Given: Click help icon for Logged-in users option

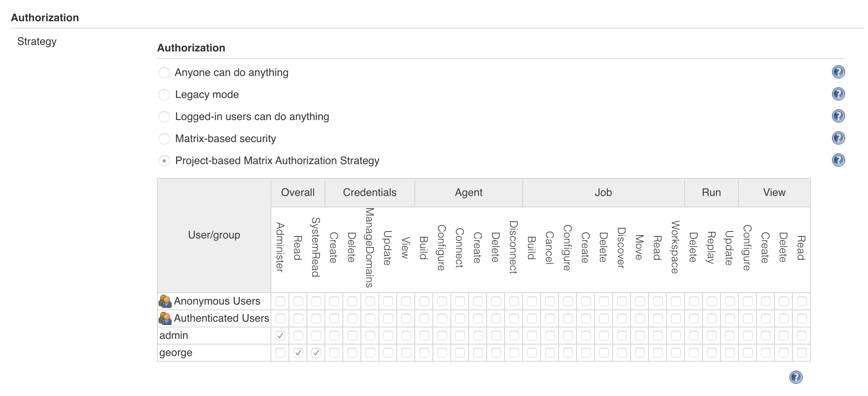Looking at the screenshot, I should (838, 116).
